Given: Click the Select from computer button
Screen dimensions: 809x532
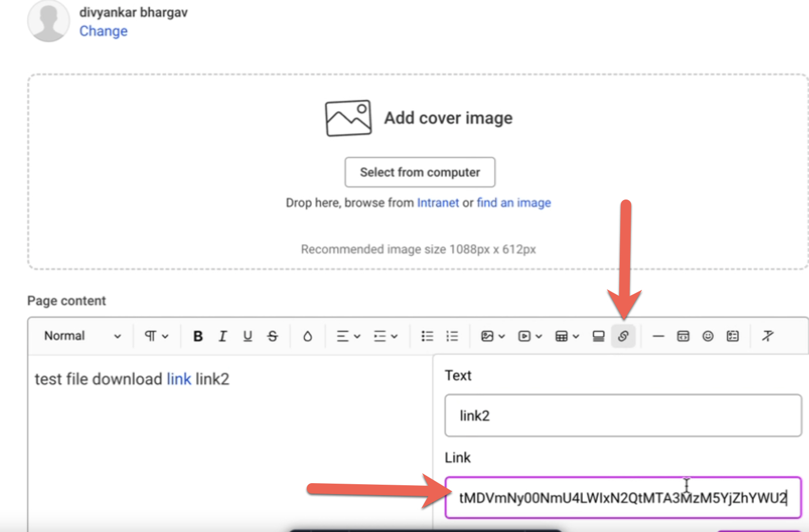Looking at the screenshot, I should pos(420,172).
